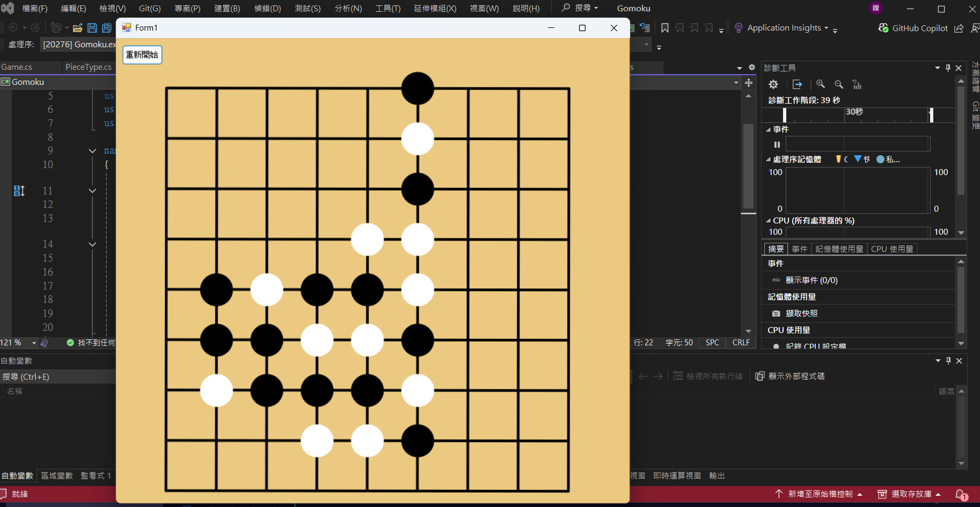The image size is (980, 507).
Task: Pin the 自動變數 panel
Action: point(948,360)
